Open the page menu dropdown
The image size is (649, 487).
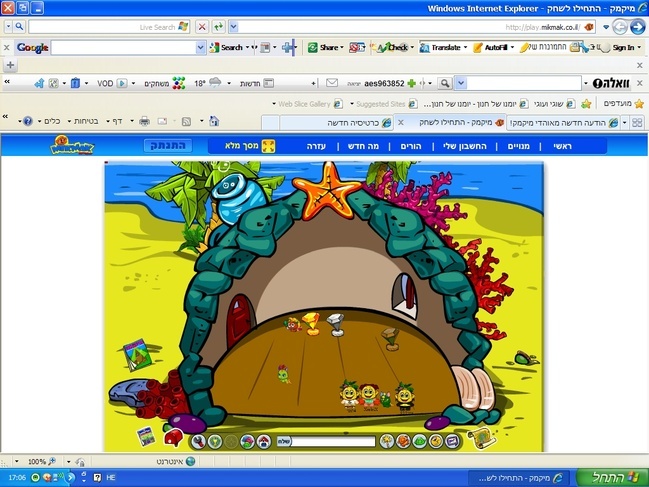point(115,121)
